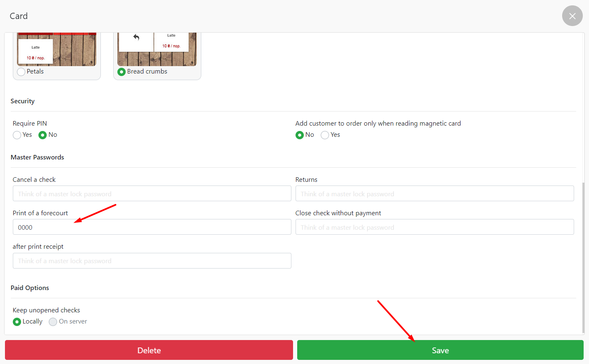This screenshot has height=364, width=589.
Task: Focus the after print receipt password field
Action: [x=152, y=261]
